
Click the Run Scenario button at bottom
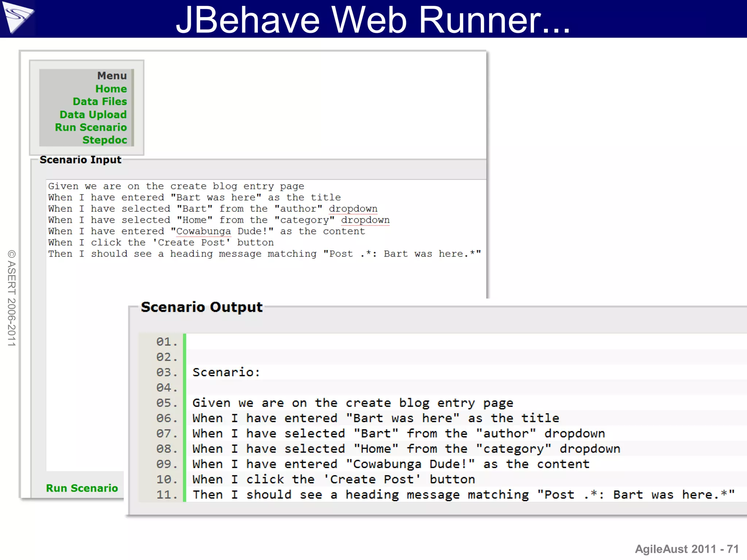82,488
